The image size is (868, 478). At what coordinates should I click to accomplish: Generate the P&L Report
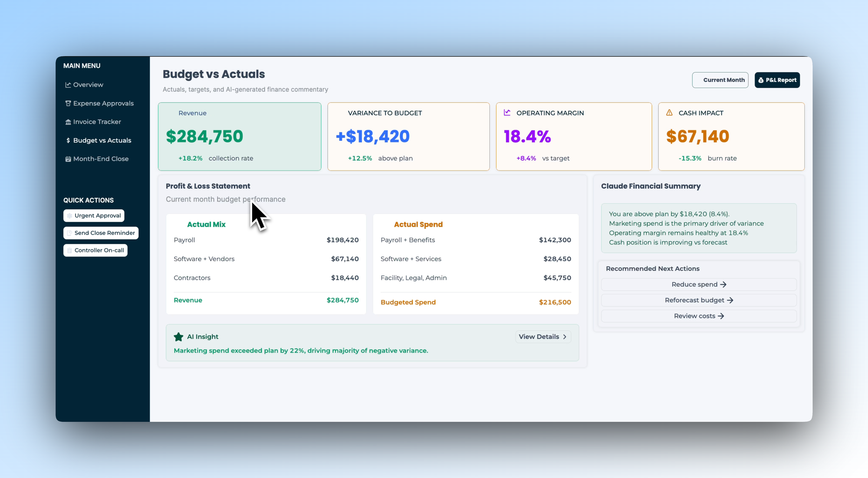[777, 80]
